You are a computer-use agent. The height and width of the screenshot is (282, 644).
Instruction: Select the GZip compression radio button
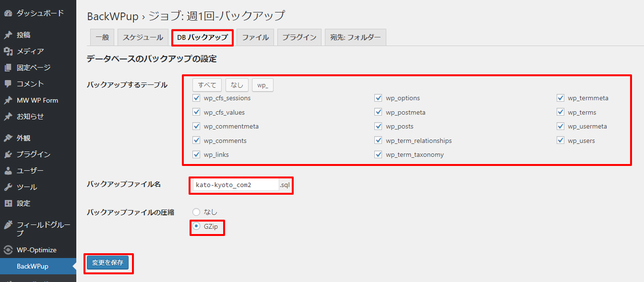point(196,226)
